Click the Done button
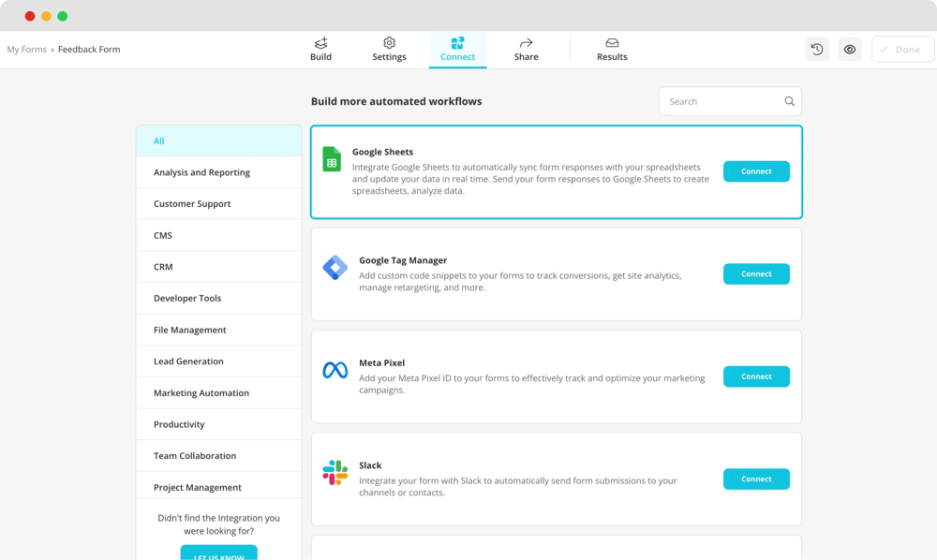937x560 pixels. pos(902,50)
